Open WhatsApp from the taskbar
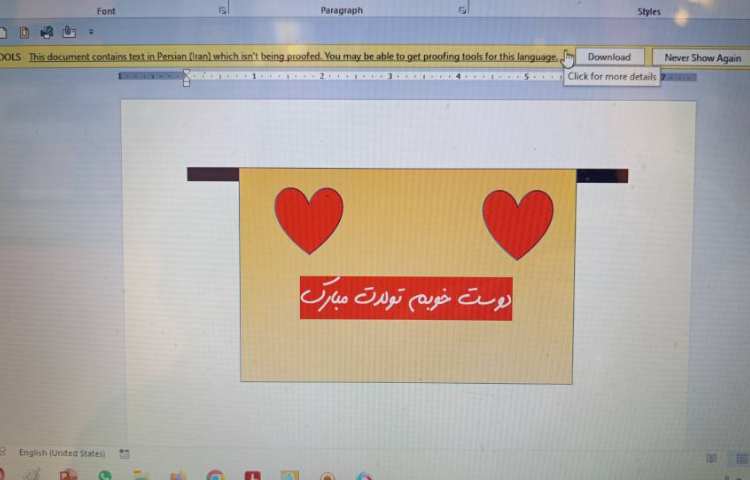 click(x=105, y=476)
